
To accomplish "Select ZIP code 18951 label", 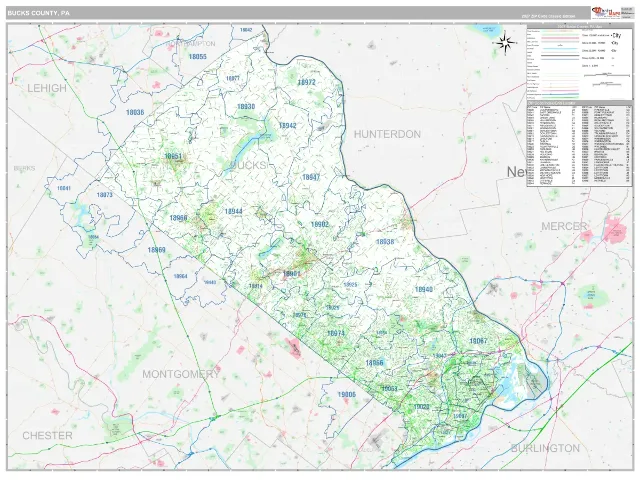I will 173,156.
